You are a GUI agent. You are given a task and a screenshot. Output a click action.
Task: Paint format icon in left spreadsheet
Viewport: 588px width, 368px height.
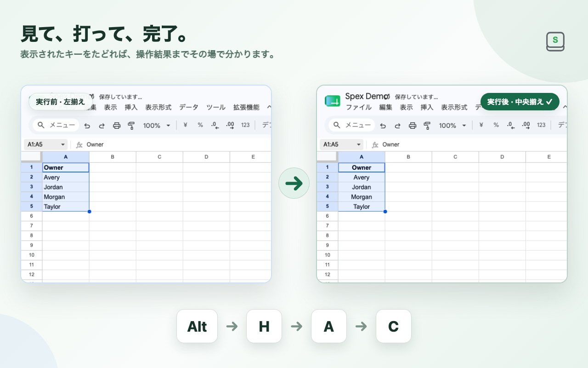pyautogui.click(x=131, y=125)
